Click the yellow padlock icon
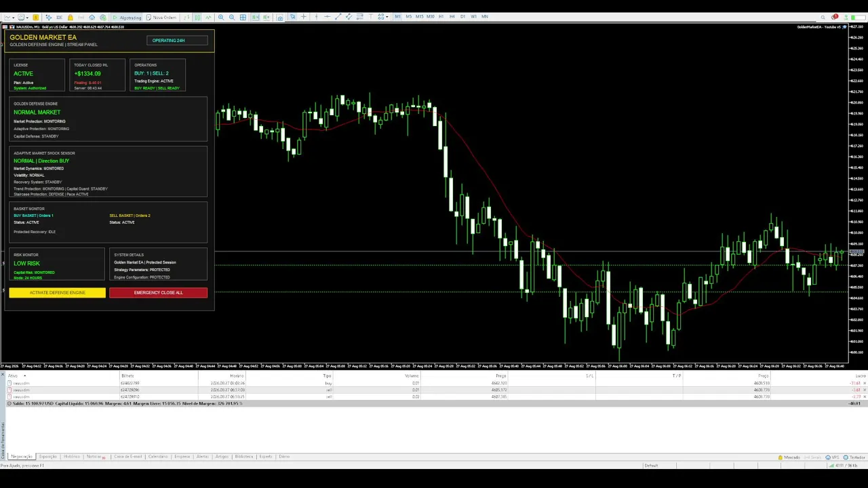 pyautogui.click(x=70, y=17)
